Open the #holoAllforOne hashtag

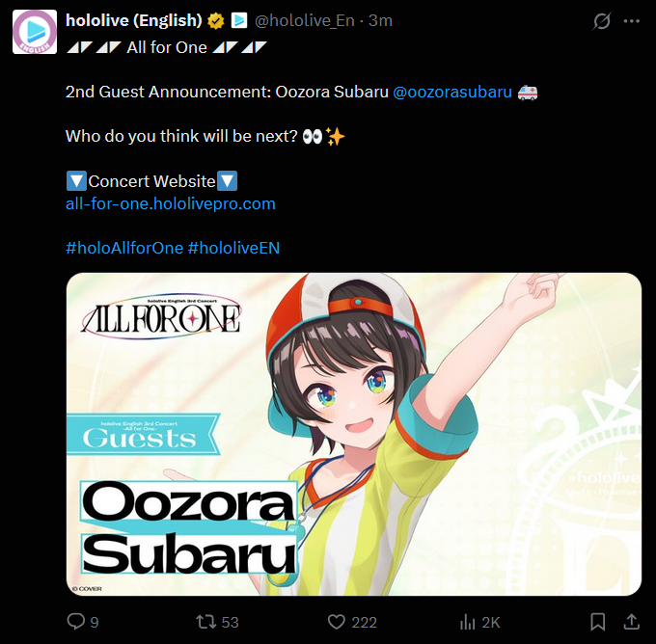[124, 248]
